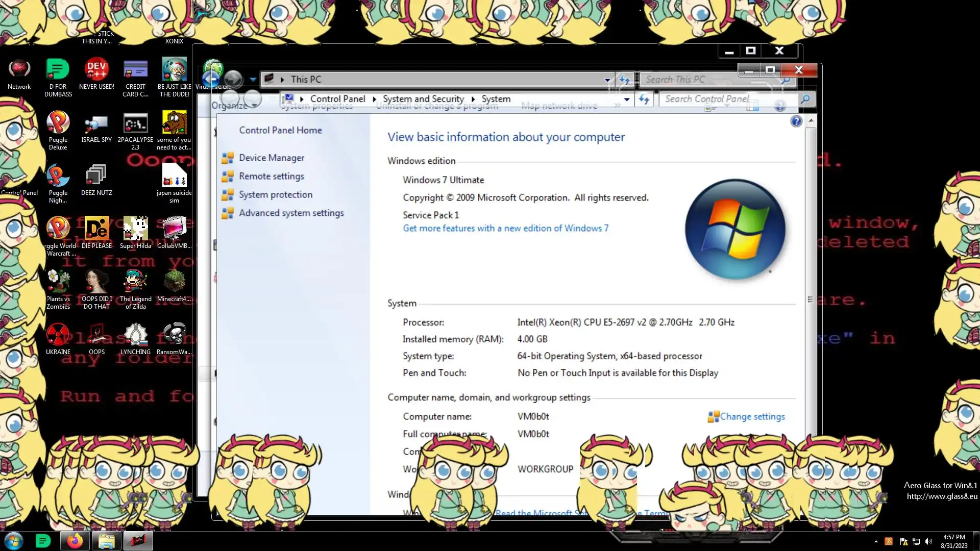The image size is (980, 551).
Task: Click the Change settings link
Action: (x=752, y=417)
